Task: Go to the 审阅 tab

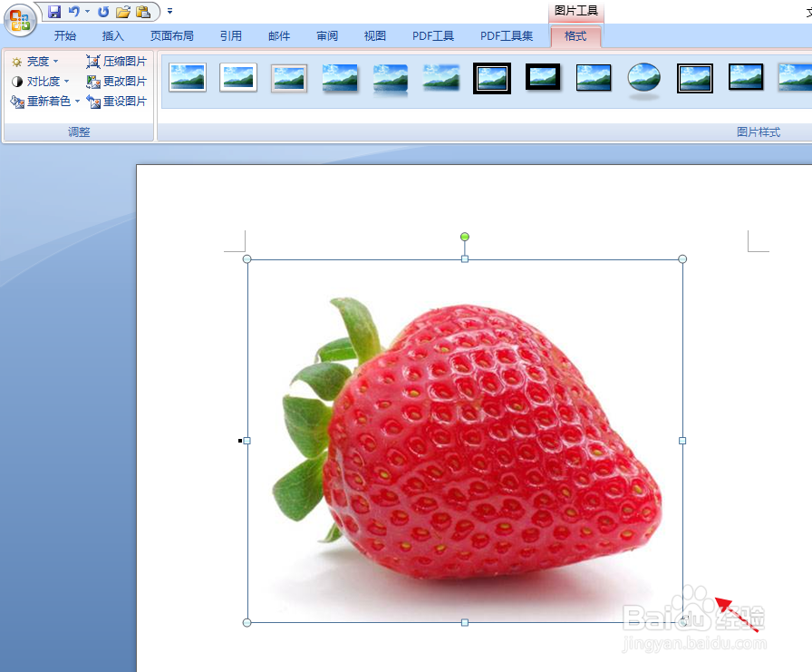Action: [x=327, y=35]
